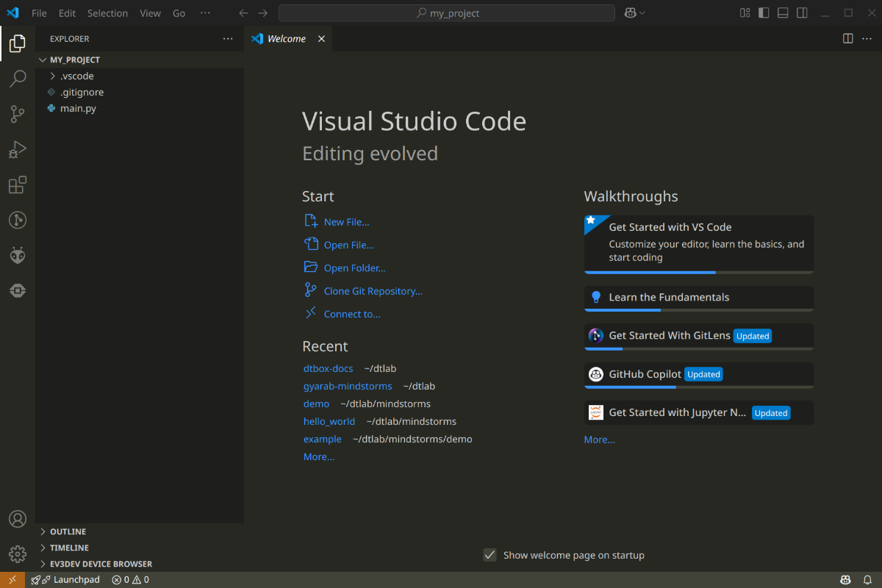The image size is (882, 588).
Task: Expand the Outline section
Action: point(68,531)
